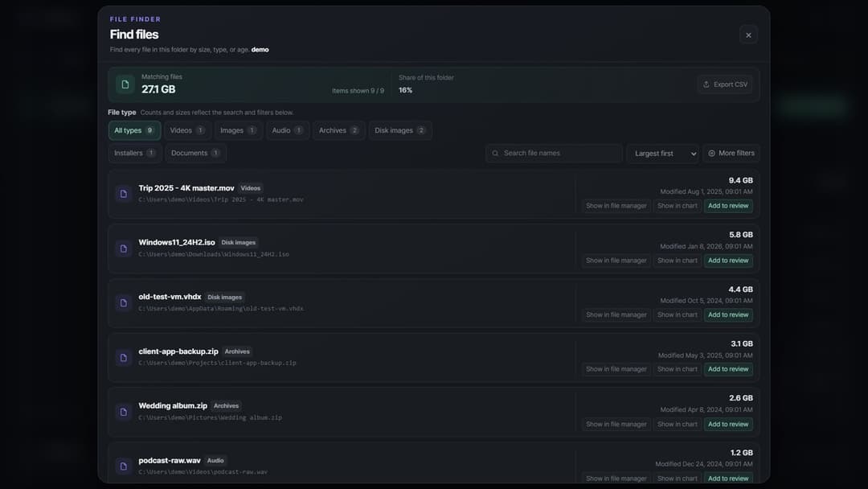Add podcast-raw.wav to review
Image resolution: width=868 pixels, height=489 pixels.
point(728,478)
